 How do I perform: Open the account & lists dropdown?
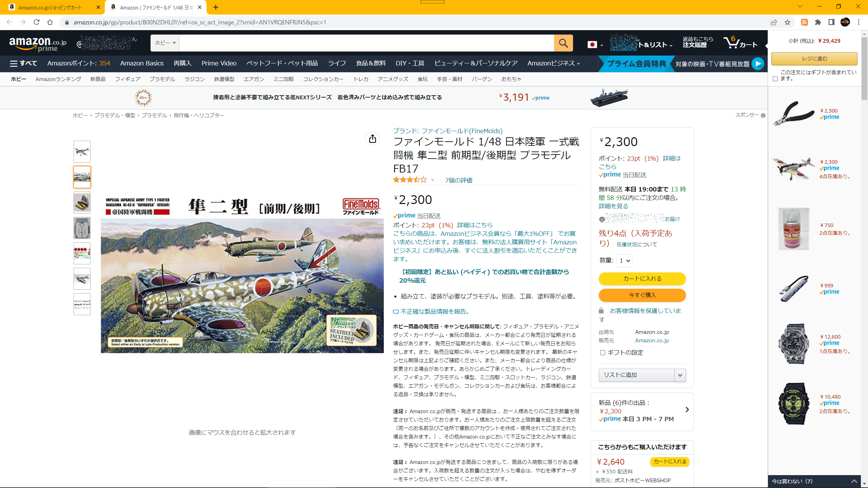click(642, 43)
